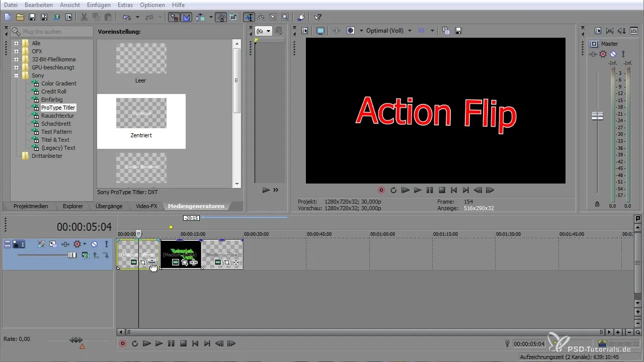Image resolution: width=644 pixels, height=362 pixels.
Task: Toggle split-screen view in preview toolbar
Action: (x=351, y=31)
